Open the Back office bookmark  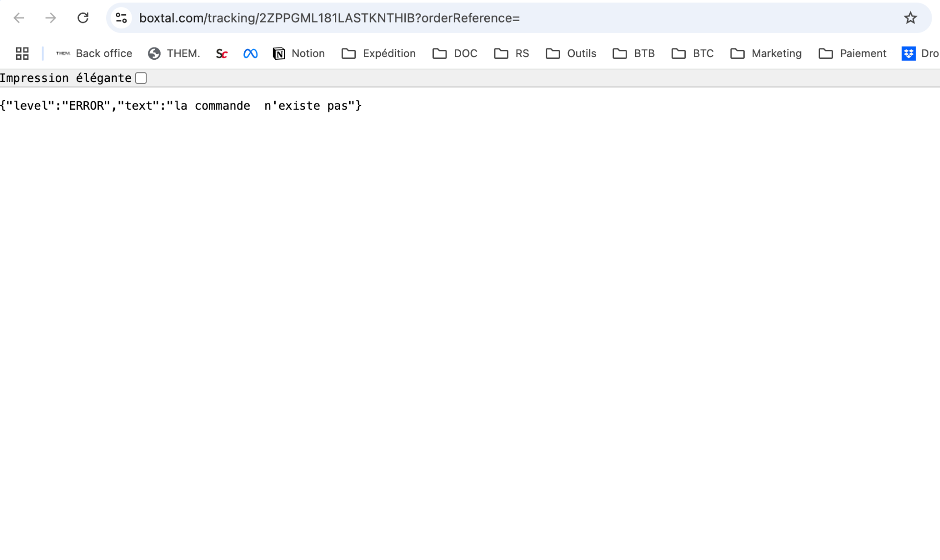pyautogui.click(x=94, y=53)
